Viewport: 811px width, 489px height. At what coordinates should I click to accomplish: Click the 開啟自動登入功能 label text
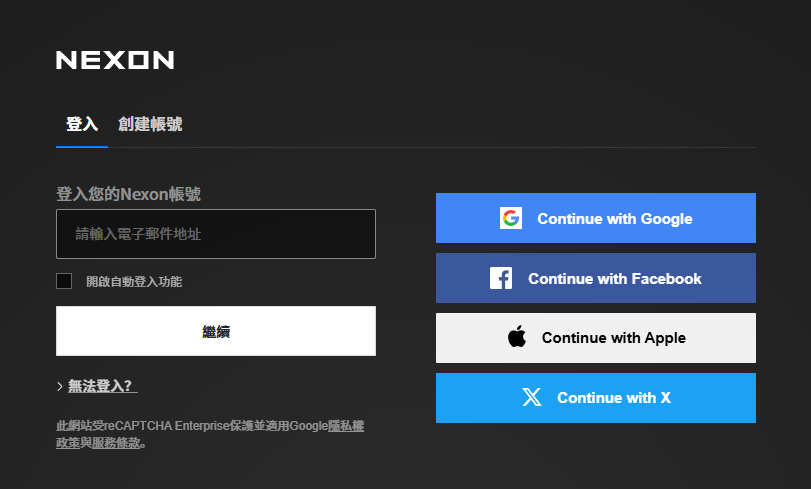(134, 282)
